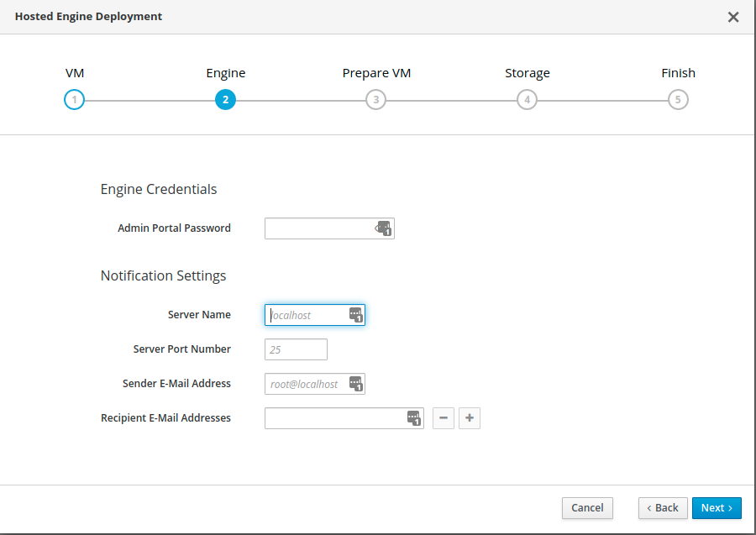Select the Server Port Number field
Screen dimensions: 756x535
click(296, 349)
